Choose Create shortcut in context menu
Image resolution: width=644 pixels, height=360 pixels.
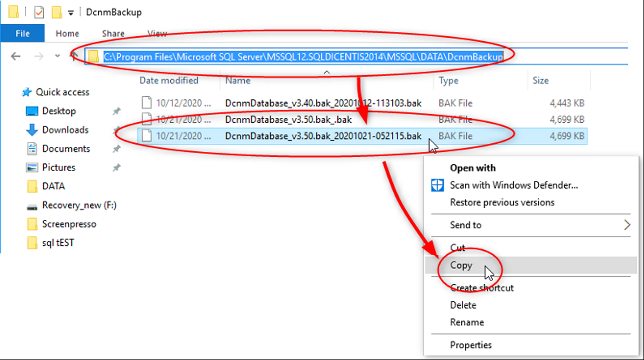click(482, 288)
